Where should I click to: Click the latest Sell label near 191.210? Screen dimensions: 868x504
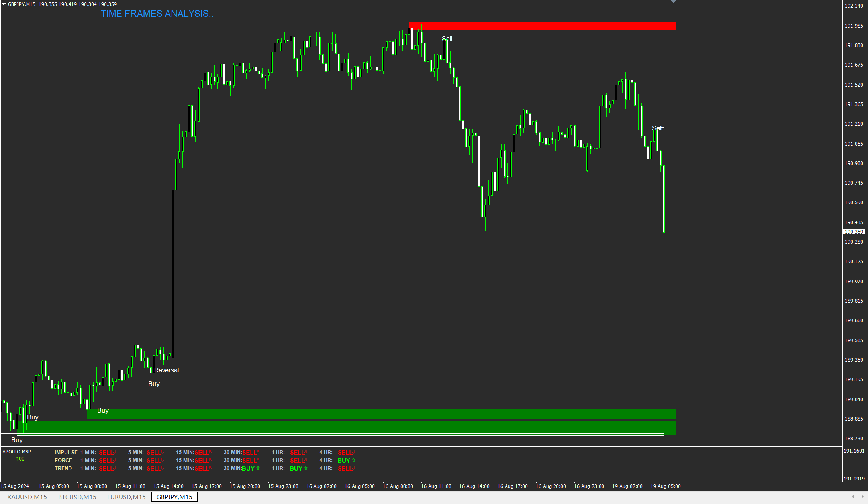tap(657, 128)
